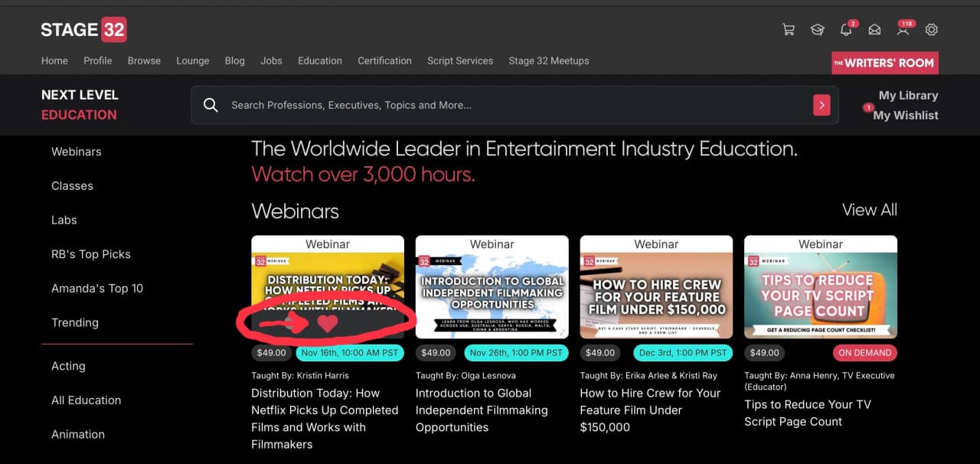The height and width of the screenshot is (464, 980).
Task: Select RB's Top Picks in the sidebar
Action: (x=91, y=254)
